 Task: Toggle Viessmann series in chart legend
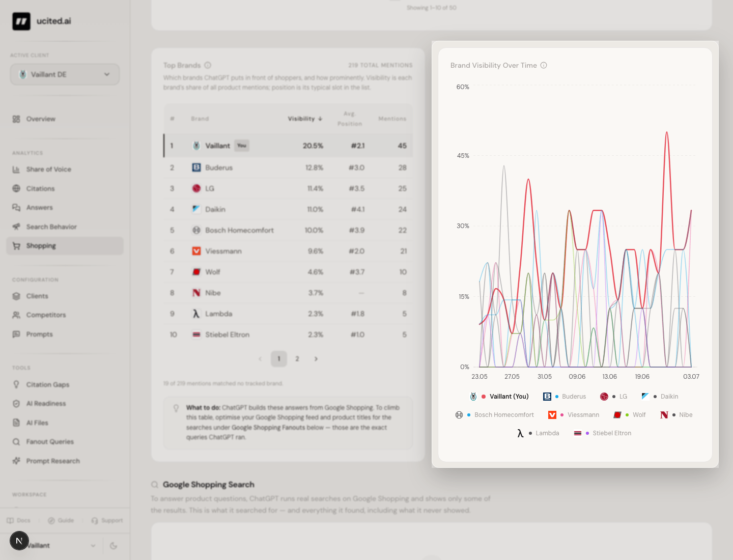(574, 415)
